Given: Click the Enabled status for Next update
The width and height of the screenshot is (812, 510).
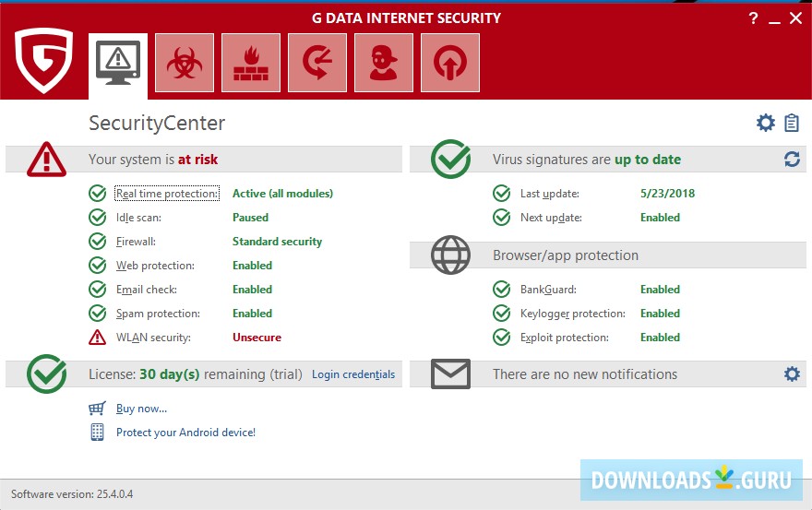Looking at the screenshot, I should click(x=661, y=218).
